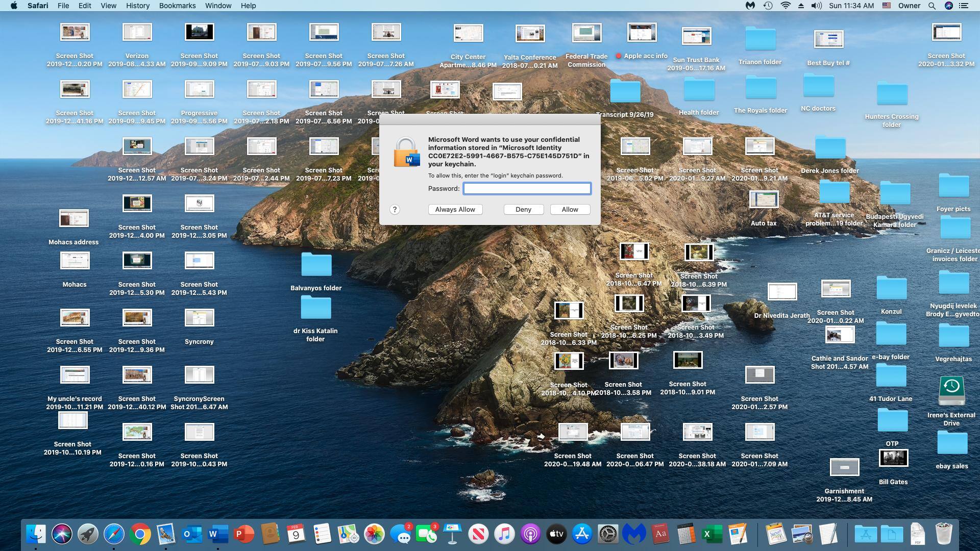
Task: Open the History menu in menu bar
Action: 137,6
